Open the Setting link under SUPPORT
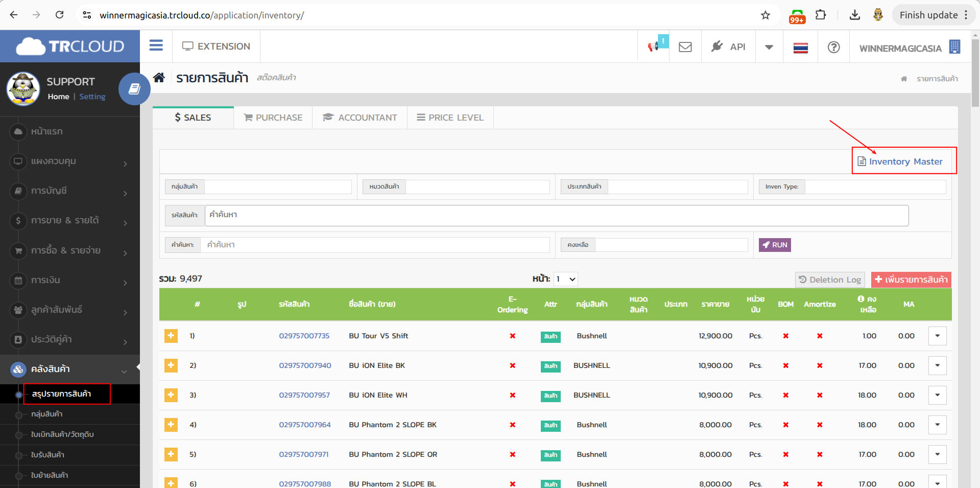The image size is (980, 488). click(x=92, y=97)
